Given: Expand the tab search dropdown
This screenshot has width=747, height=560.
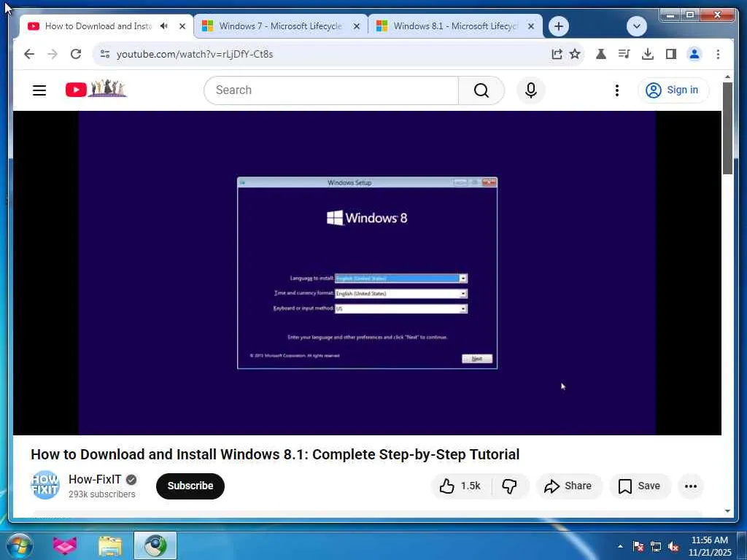Looking at the screenshot, I should (x=636, y=26).
